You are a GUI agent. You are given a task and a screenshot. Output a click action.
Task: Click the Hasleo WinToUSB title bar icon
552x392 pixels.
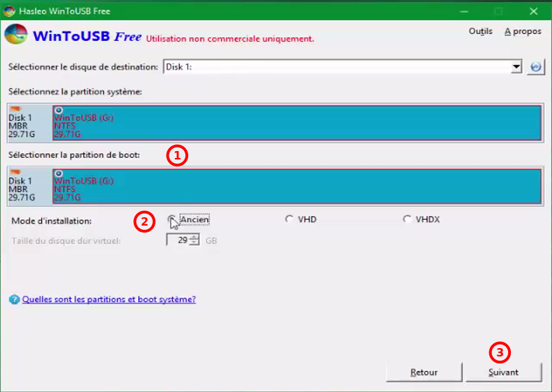tap(9, 11)
